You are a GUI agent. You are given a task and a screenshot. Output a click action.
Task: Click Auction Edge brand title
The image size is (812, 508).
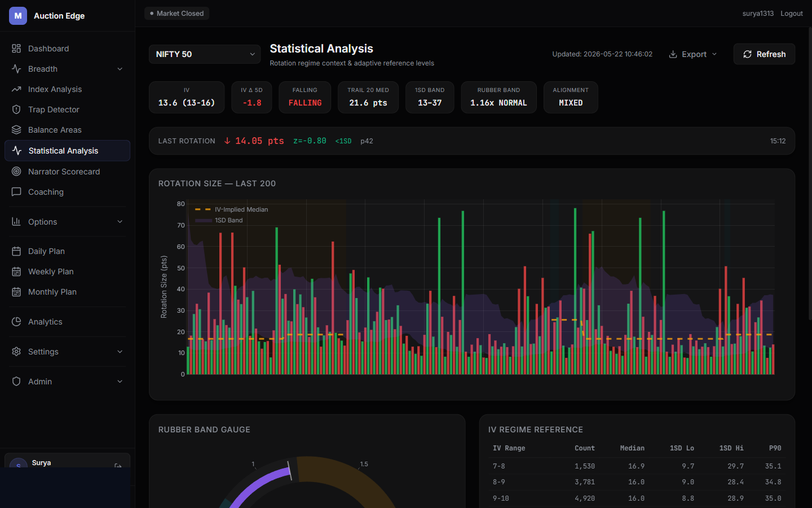coord(59,16)
